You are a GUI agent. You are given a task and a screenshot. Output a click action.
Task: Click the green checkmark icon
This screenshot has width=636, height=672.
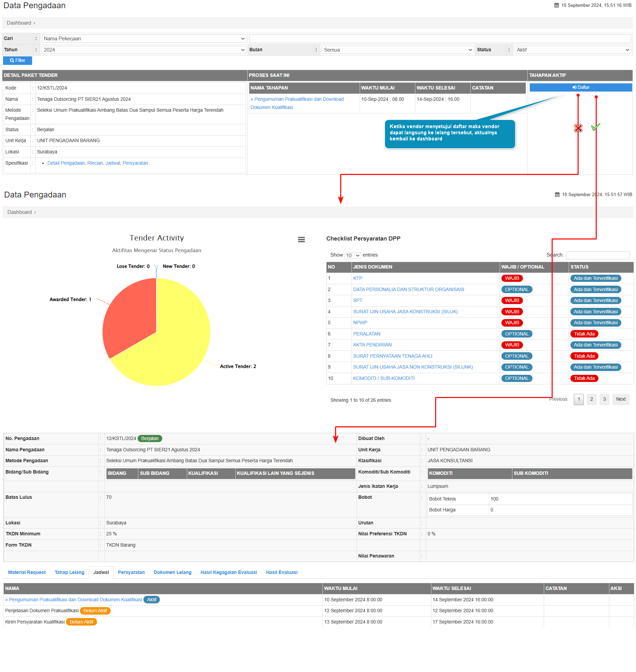[x=595, y=127]
